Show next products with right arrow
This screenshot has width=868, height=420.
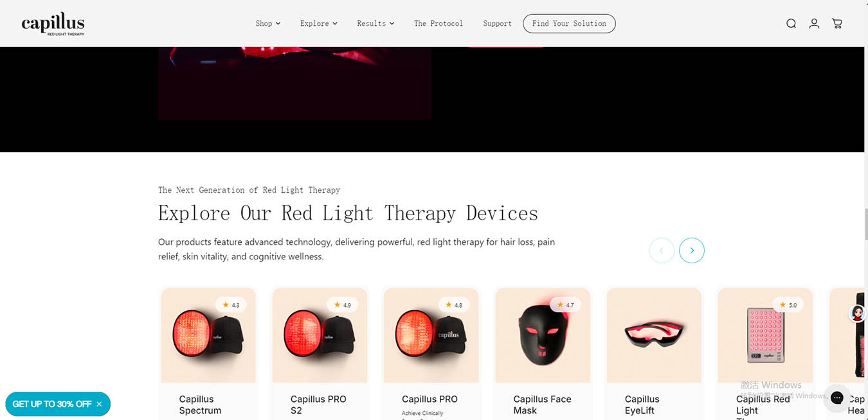point(692,250)
